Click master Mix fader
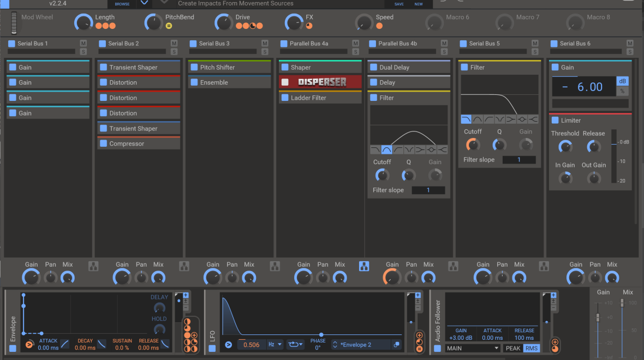This screenshot has height=360, width=644. [x=622, y=303]
